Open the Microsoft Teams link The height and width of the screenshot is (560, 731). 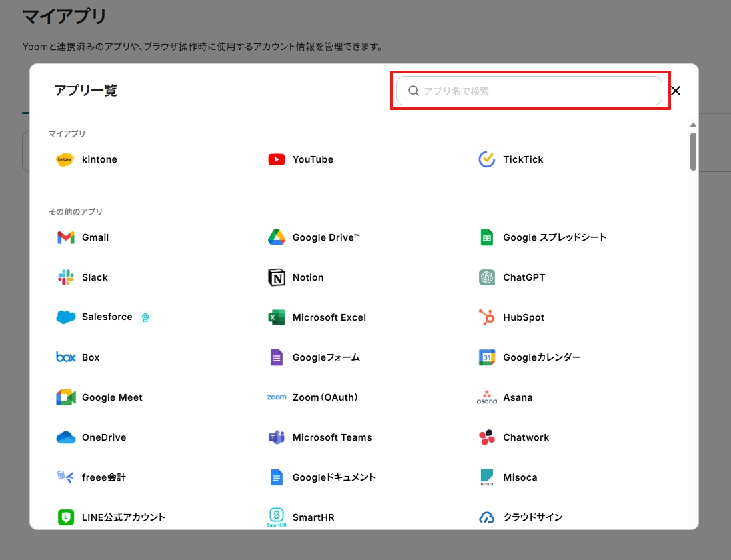[331, 437]
